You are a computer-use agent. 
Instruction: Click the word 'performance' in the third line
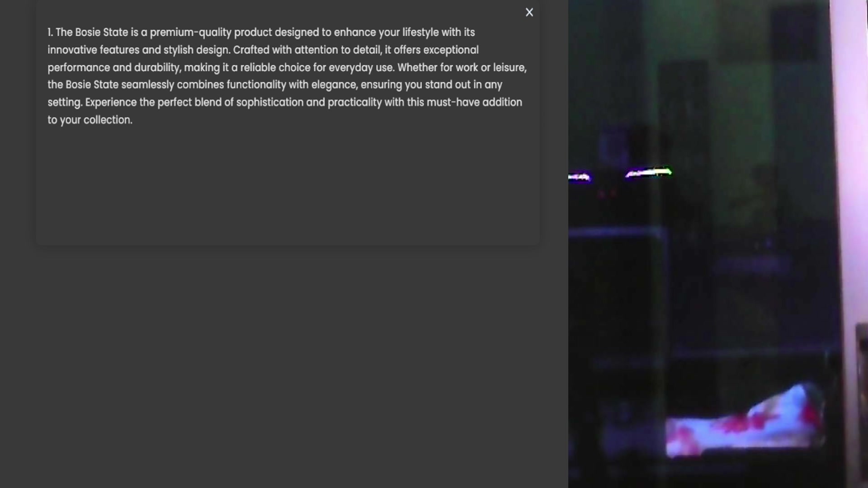point(79,68)
